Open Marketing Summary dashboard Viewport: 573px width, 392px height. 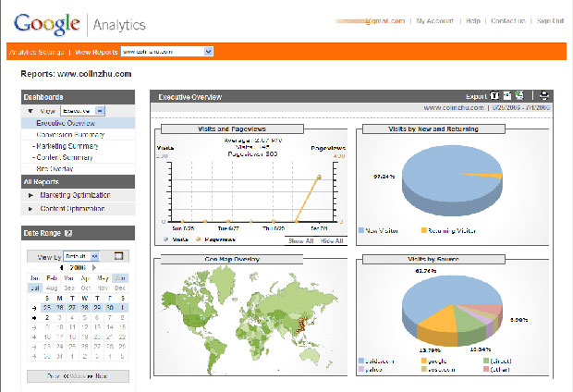67,146
